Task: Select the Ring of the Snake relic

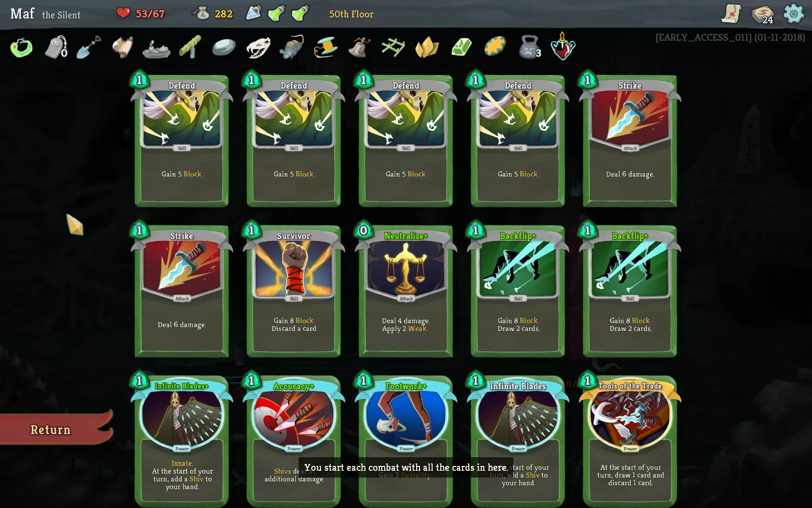Action: click(21, 47)
